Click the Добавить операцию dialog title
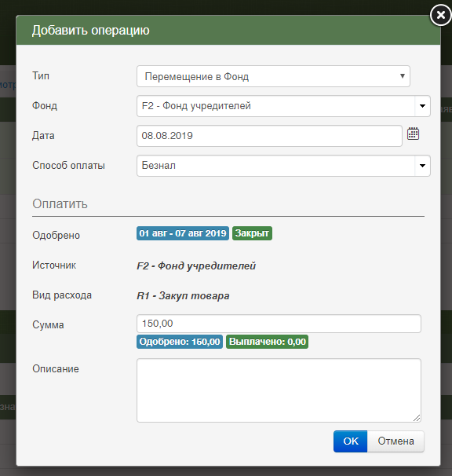 click(91, 31)
